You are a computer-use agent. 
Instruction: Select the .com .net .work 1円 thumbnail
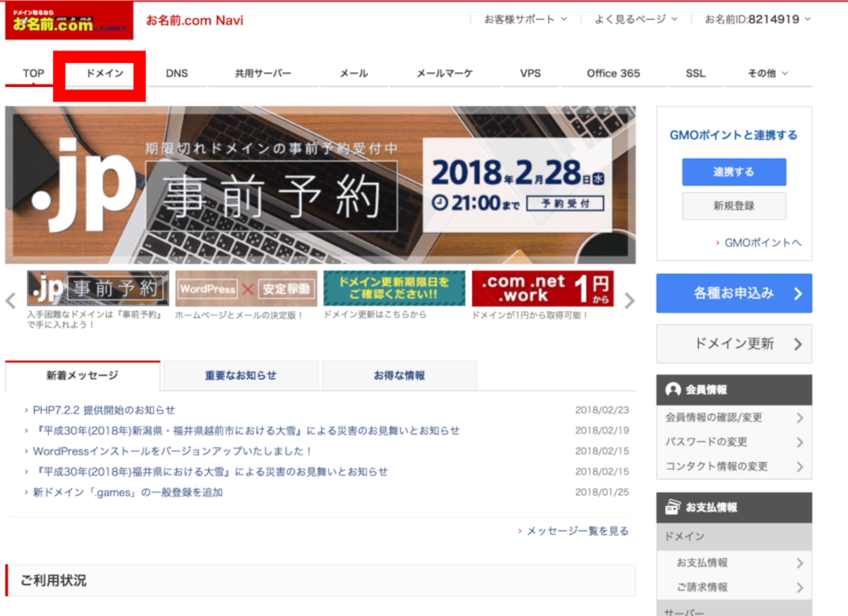point(542,288)
